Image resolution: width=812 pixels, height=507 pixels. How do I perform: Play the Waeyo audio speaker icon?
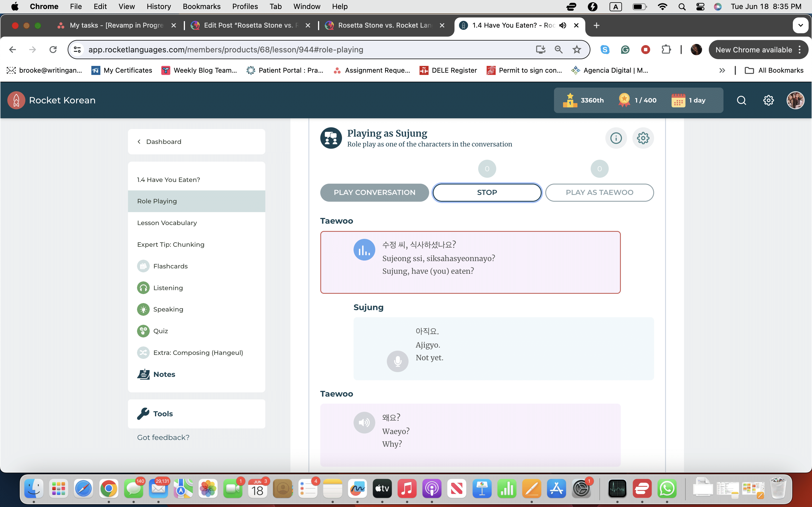(364, 422)
